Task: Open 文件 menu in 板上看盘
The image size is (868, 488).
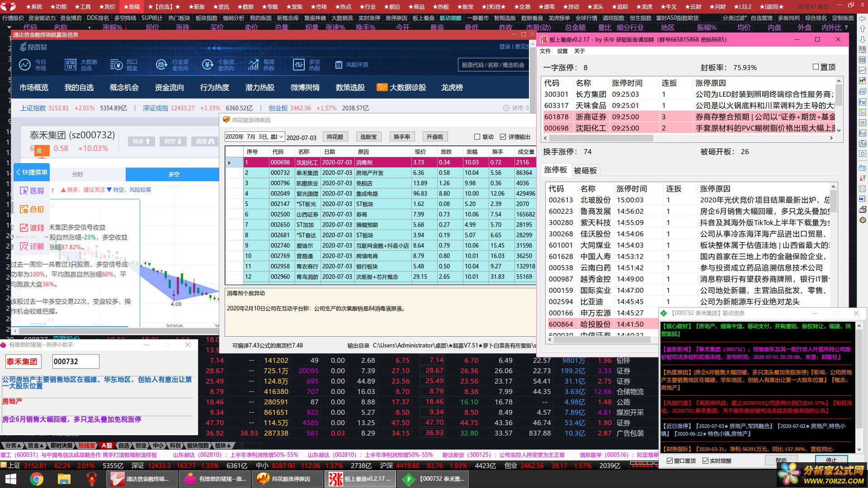Action: (x=546, y=51)
